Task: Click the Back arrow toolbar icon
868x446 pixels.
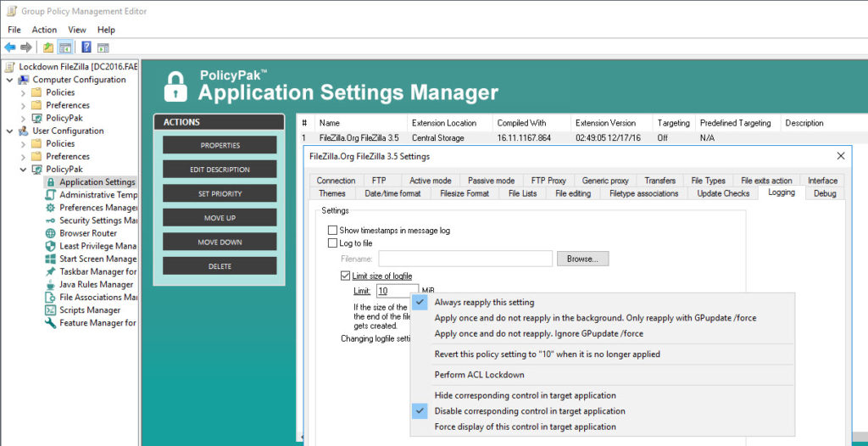Action: [10, 47]
